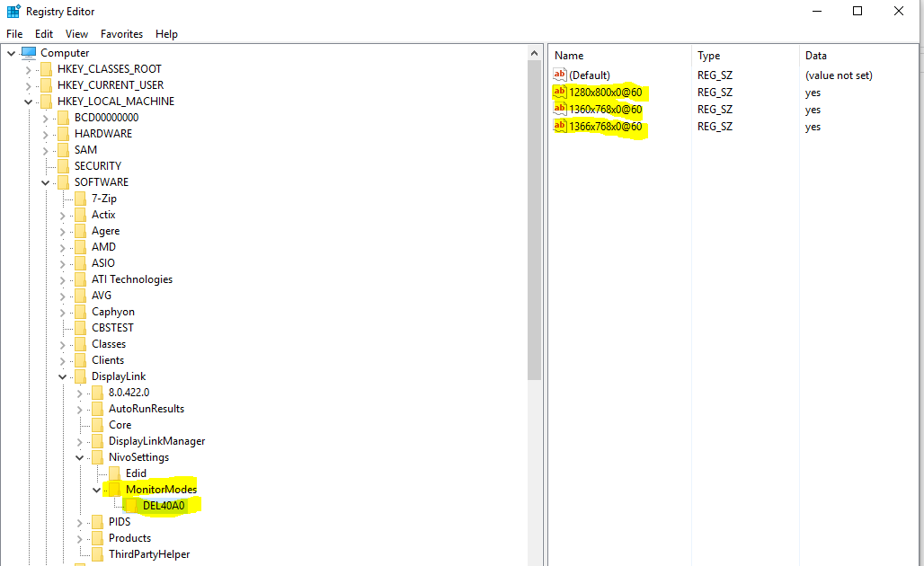The height and width of the screenshot is (566, 924).
Task: Click the string icon beside 1280x800x0@60
Action: 560,93
